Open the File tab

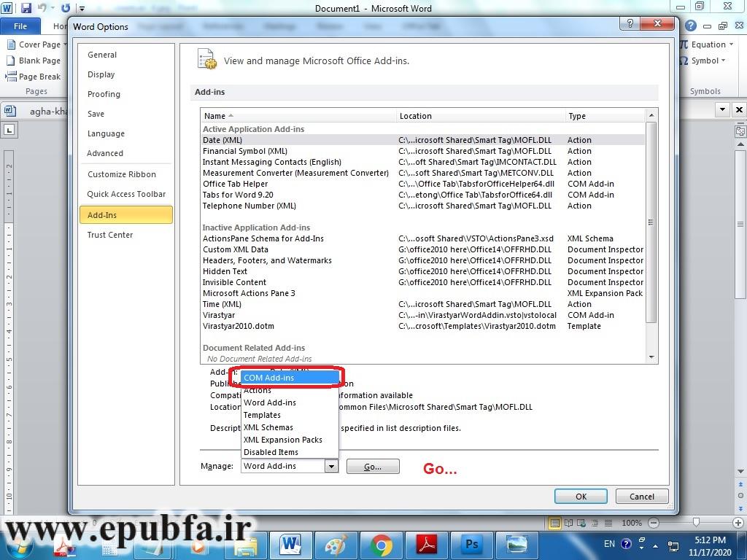tap(20, 26)
